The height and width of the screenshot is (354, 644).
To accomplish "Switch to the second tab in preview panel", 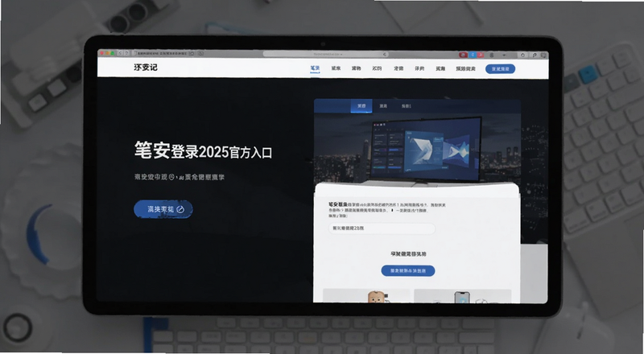I will pyautogui.click(x=383, y=106).
